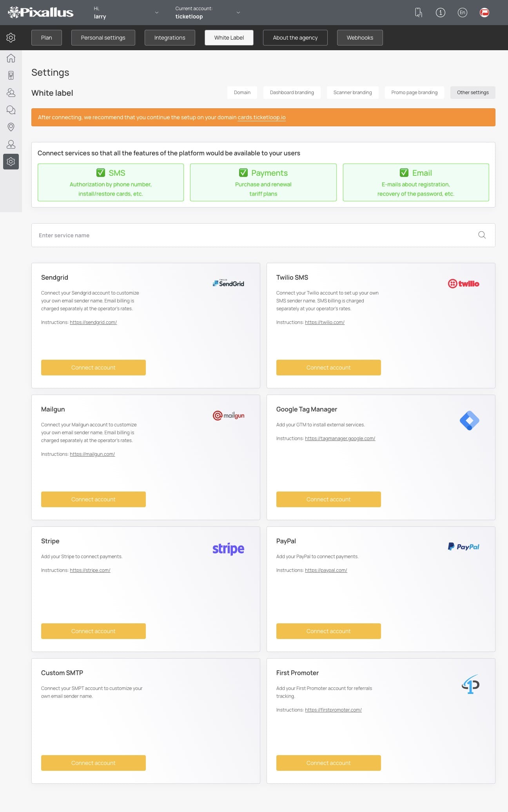Screen dimensions: 508x812
Task: Click the Twilio logo
Action: point(464,284)
